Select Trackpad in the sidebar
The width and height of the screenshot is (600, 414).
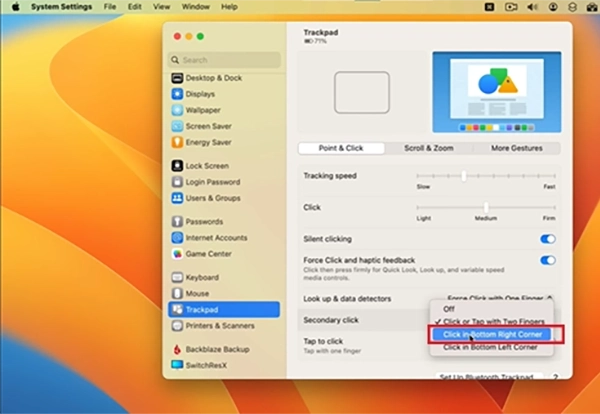(224, 310)
